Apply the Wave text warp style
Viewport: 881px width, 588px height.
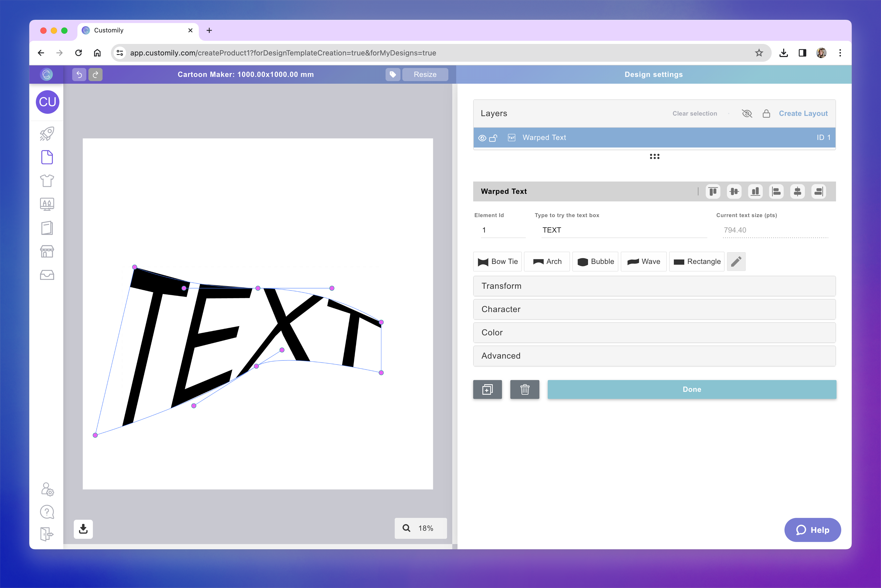[x=643, y=261]
